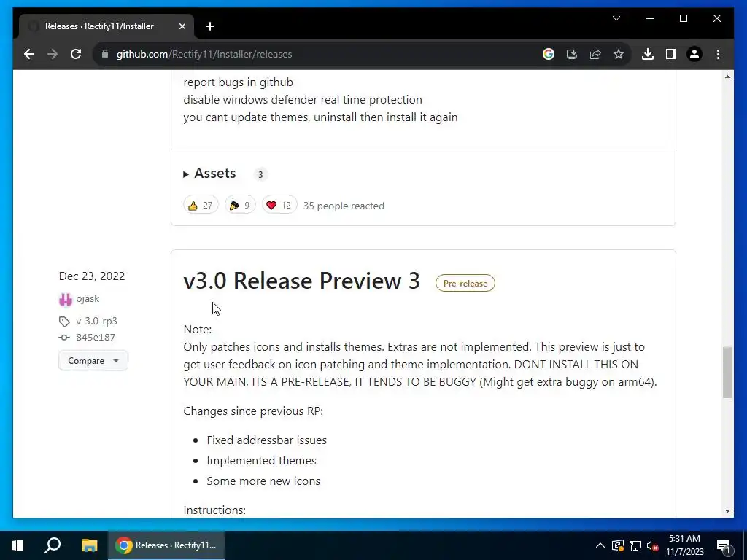Open the Compare dropdown

coord(93,360)
